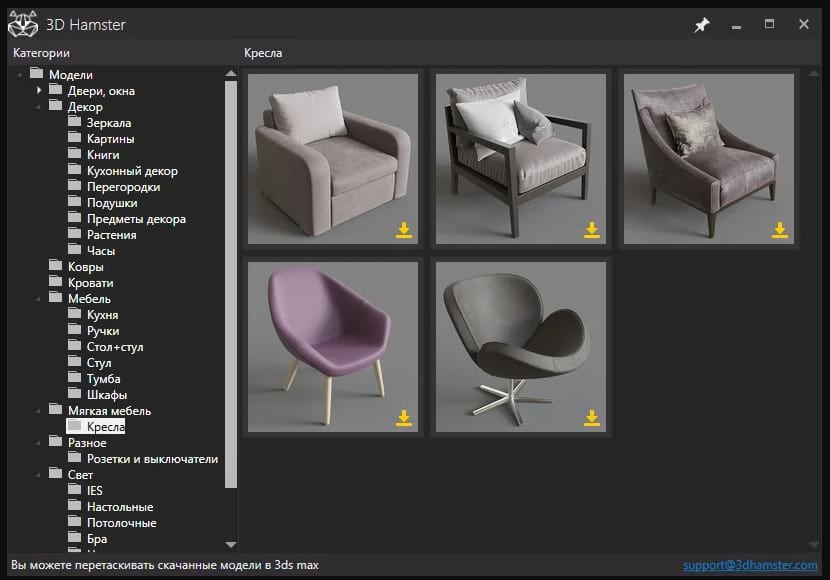Select the Настольные lights category
This screenshot has width=830, height=580.
[x=120, y=506]
